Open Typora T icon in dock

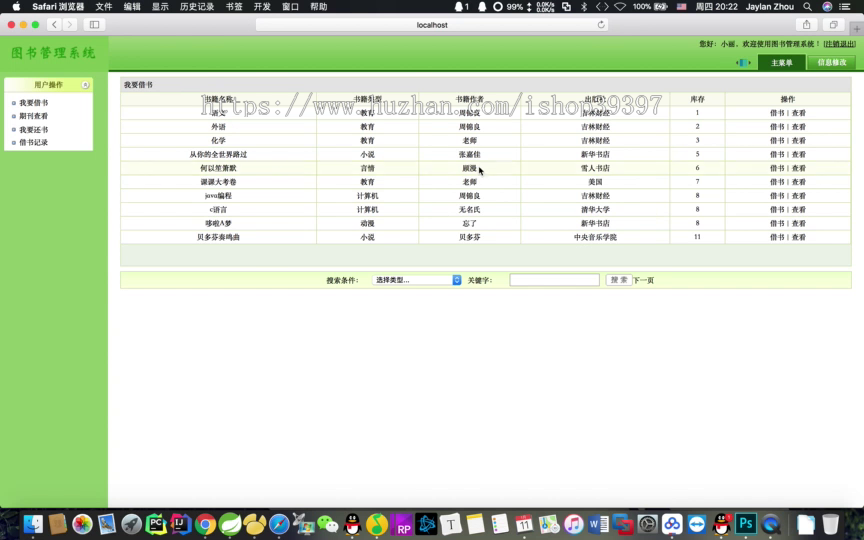451,524
